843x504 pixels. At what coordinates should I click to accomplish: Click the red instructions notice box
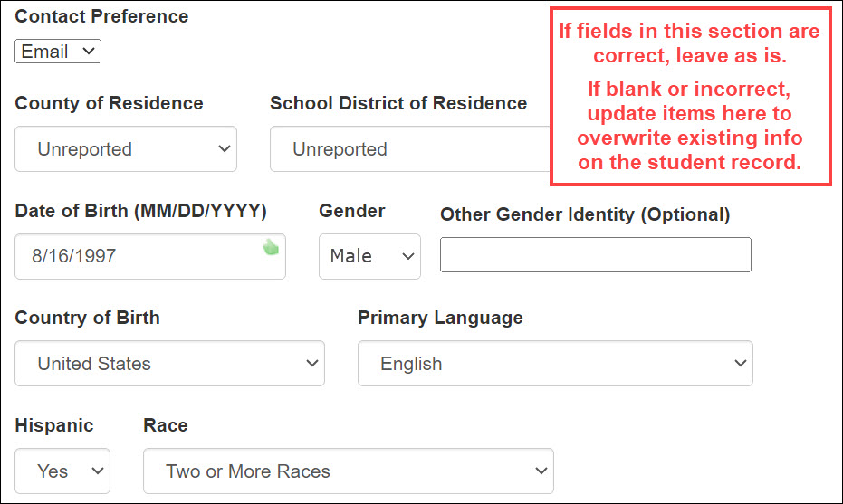[690, 97]
